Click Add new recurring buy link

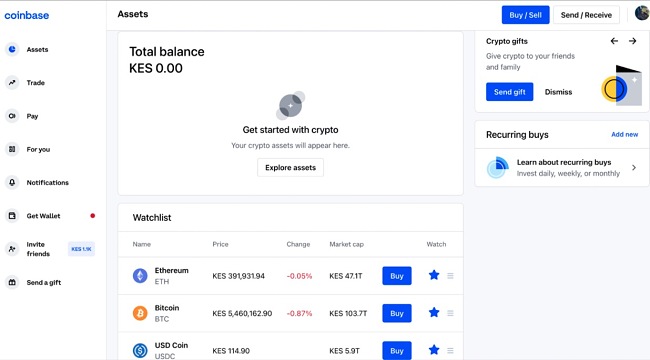coord(625,134)
